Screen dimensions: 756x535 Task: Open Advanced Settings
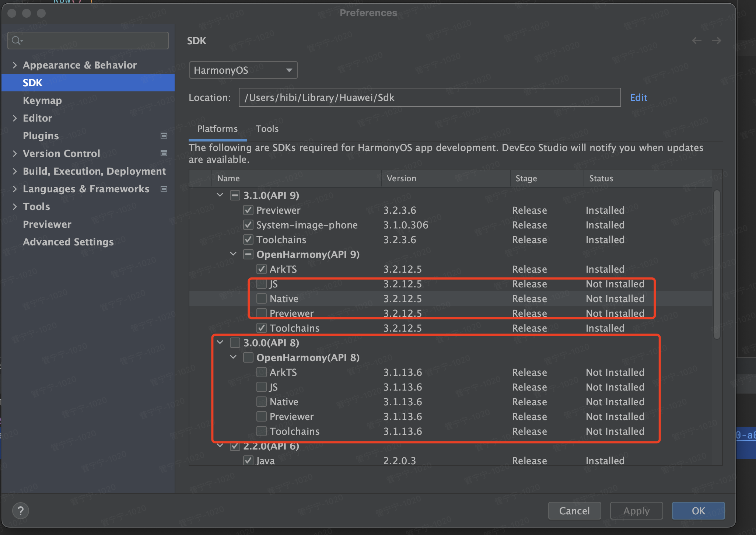pyautogui.click(x=68, y=242)
